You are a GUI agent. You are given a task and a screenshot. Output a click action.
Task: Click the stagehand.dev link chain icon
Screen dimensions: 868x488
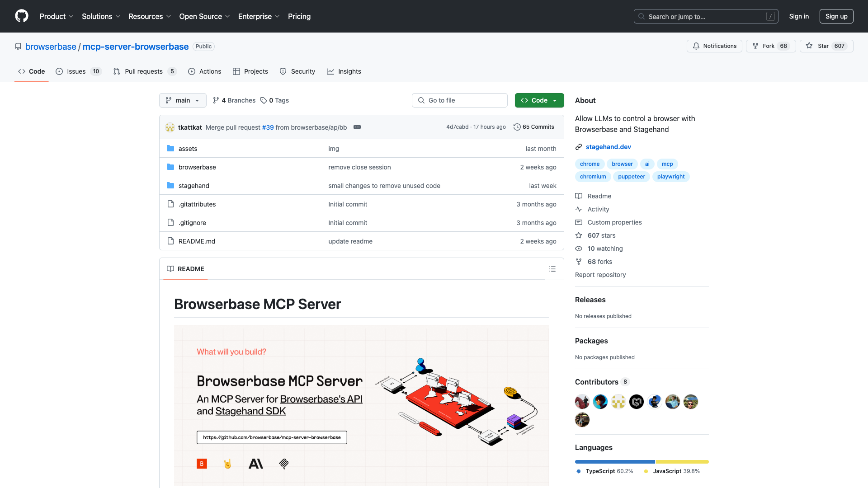click(x=579, y=146)
